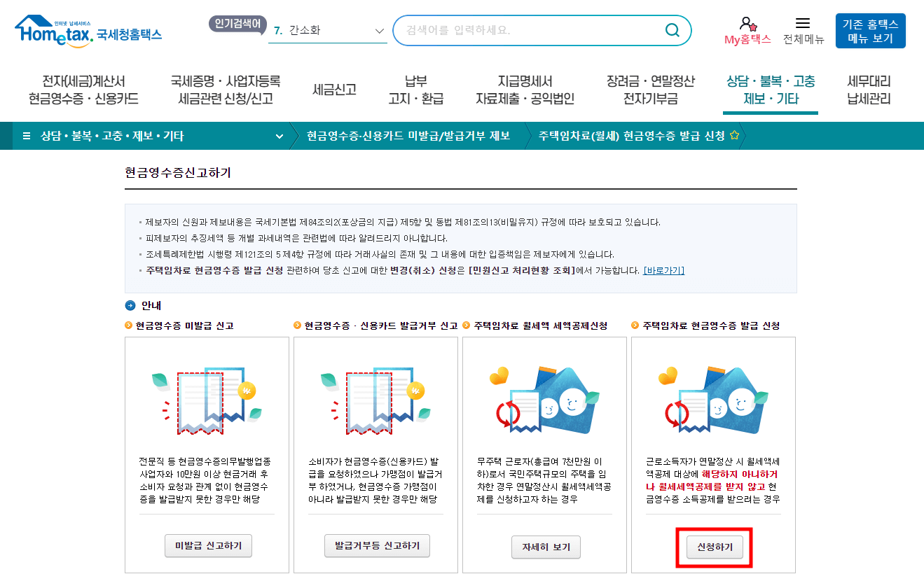
Task: Click the search magnifier icon
Action: tap(672, 31)
